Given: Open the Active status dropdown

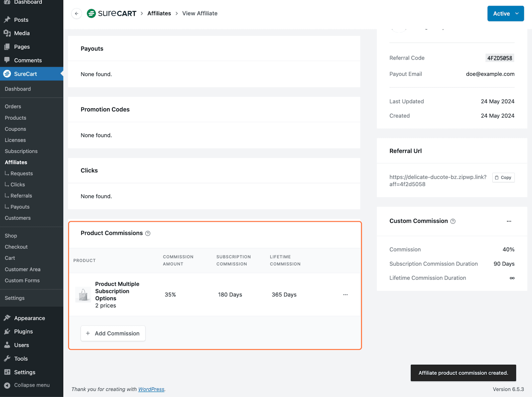Looking at the screenshot, I should coord(505,13).
